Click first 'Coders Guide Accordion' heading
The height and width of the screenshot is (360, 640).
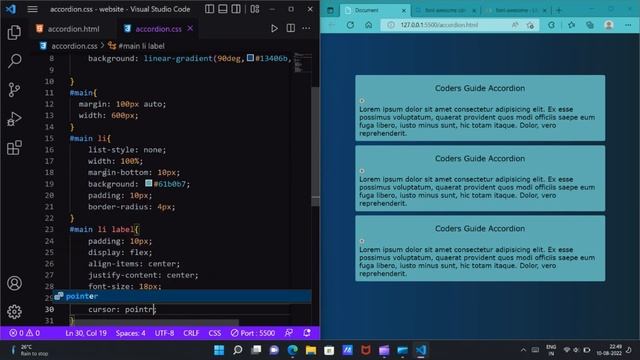[x=480, y=88]
